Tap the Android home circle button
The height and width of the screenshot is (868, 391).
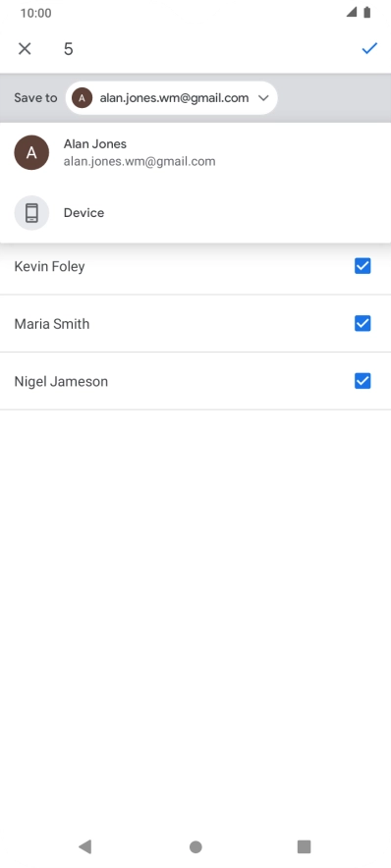[195, 846]
